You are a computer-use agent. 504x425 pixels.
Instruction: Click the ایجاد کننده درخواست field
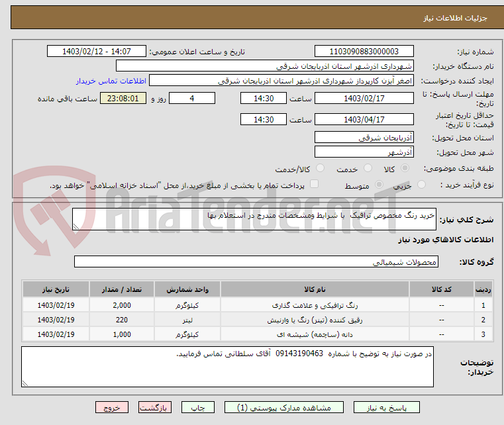tap(281, 81)
